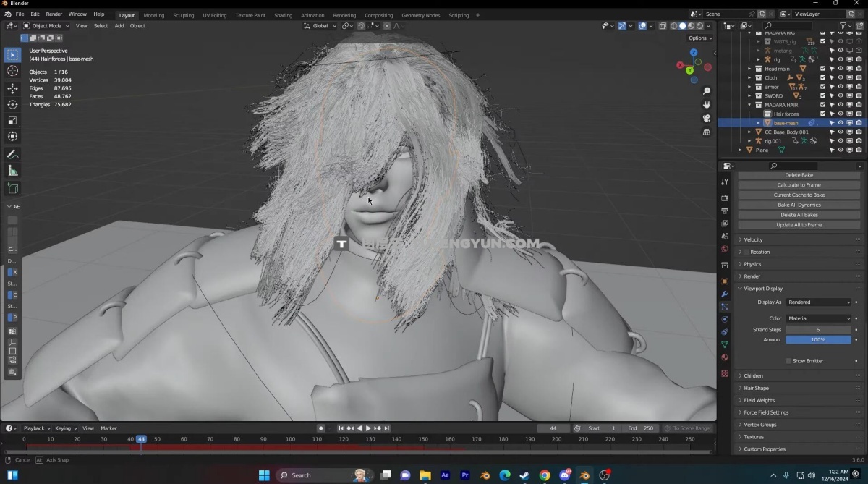This screenshot has width=868, height=484.
Task: Click the Strand Steps value field
Action: 818,330
